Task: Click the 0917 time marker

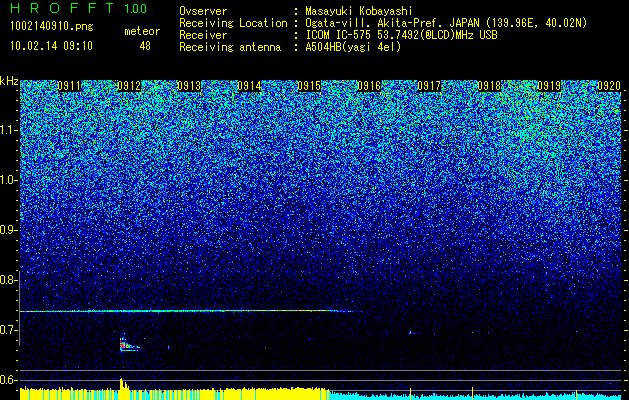Action: (x=429, y=86)
